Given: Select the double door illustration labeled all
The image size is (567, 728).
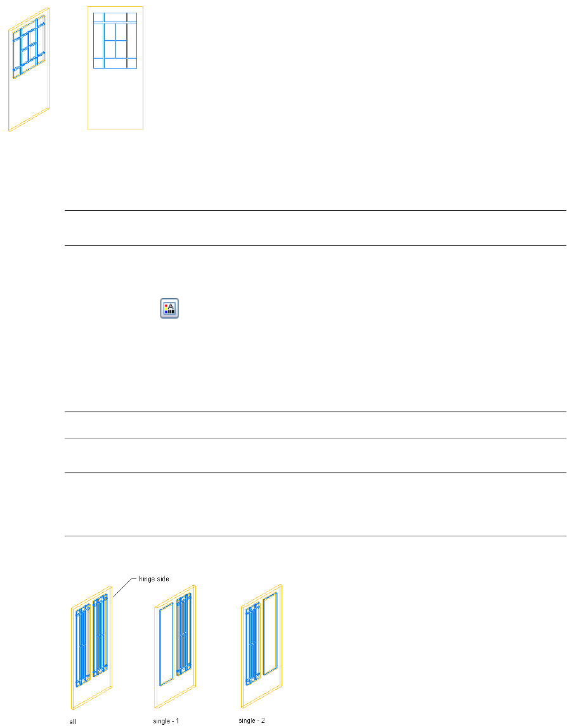Looking at the screenshot, I should point(92,647).
